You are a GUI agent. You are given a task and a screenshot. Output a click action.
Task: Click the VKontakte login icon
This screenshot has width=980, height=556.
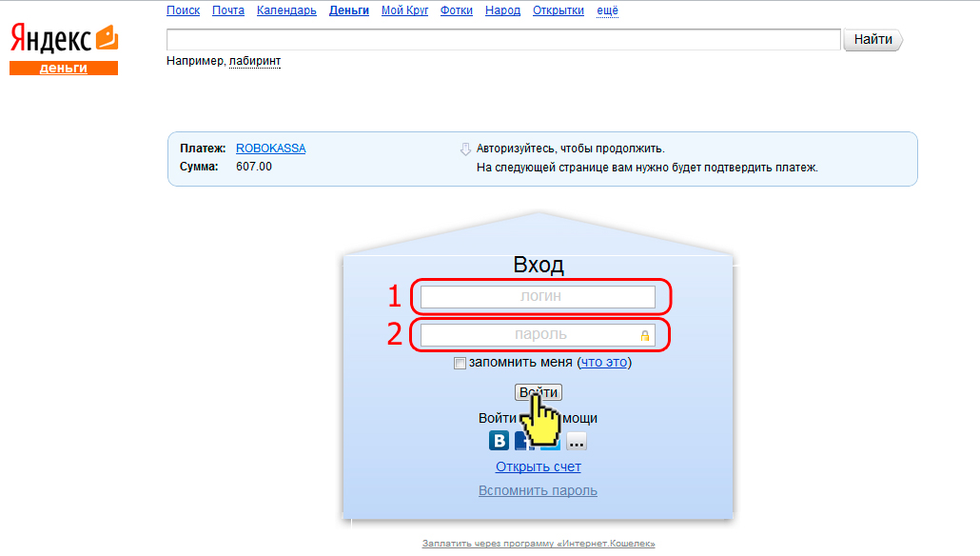499,441
